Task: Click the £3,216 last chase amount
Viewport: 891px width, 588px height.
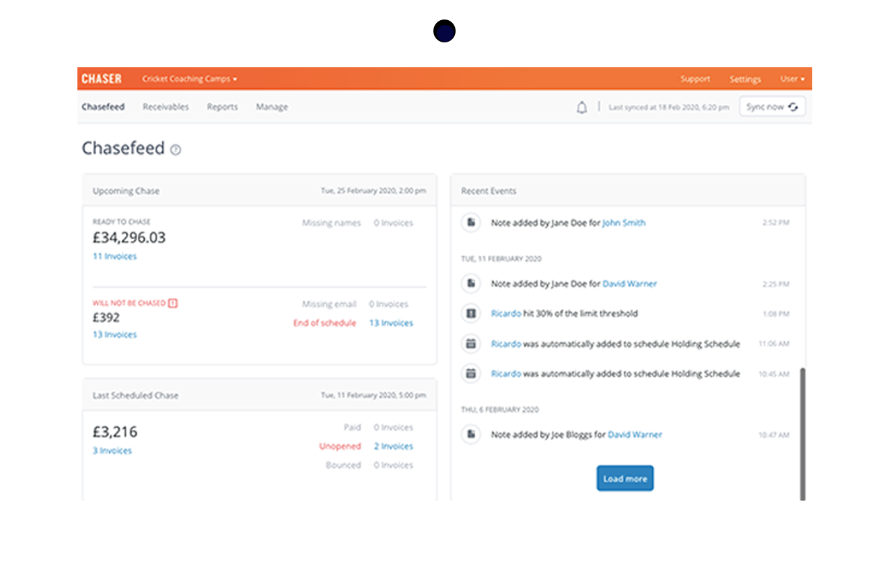Action: coord(115,432)
